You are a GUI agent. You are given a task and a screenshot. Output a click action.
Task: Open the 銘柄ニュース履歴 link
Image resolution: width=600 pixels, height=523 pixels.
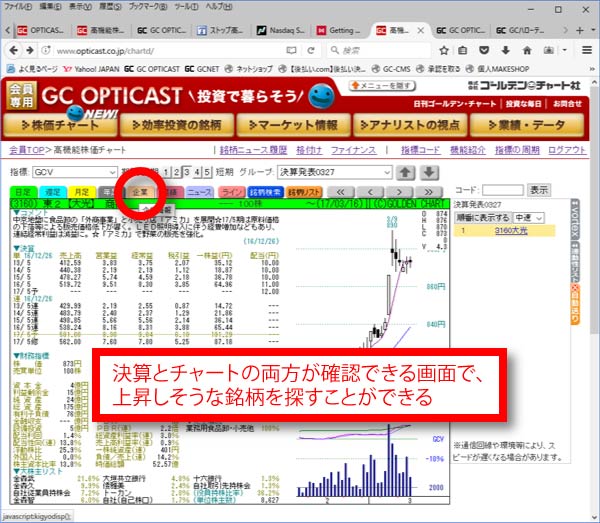coord(253,150)
